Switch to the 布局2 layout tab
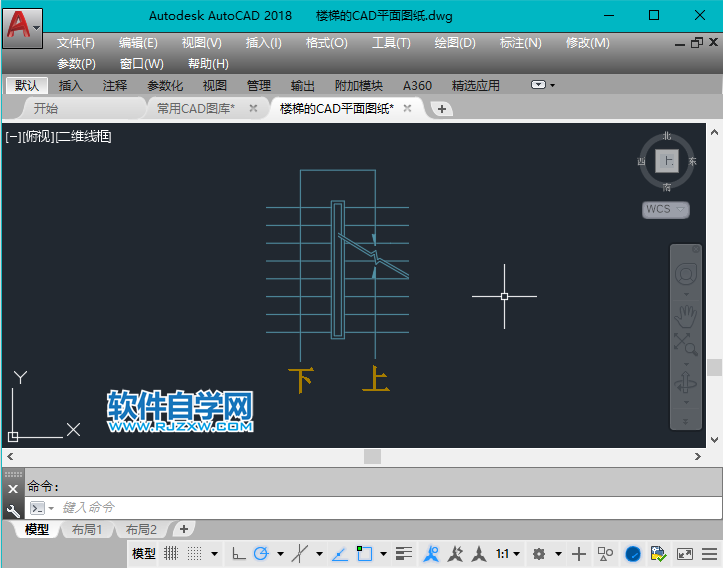 click(x=141, y=529)
